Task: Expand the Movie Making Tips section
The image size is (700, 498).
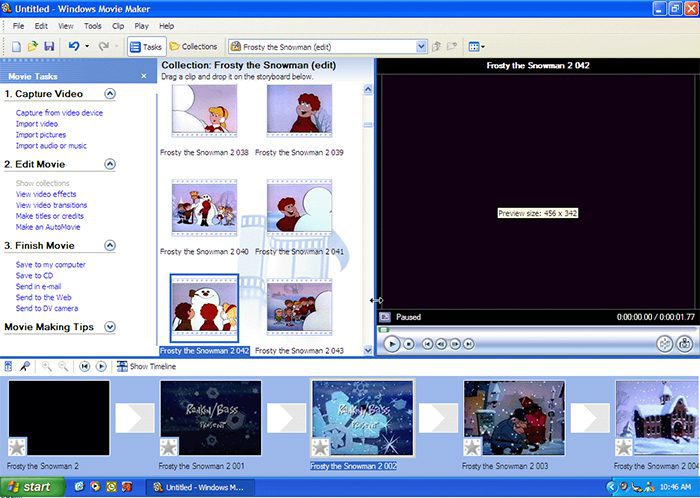Action: [x=110, y=327]
